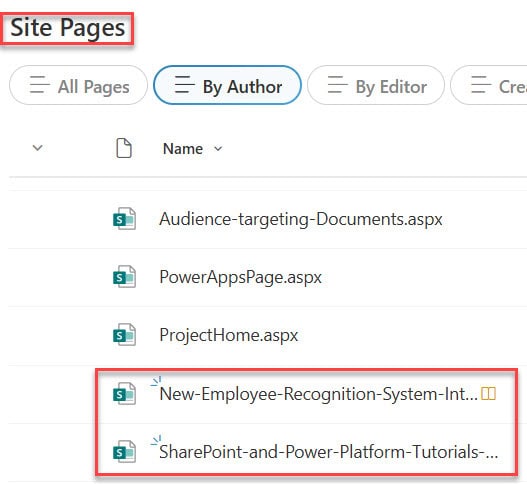Switch to the All Pages view

tap(78, 85)
